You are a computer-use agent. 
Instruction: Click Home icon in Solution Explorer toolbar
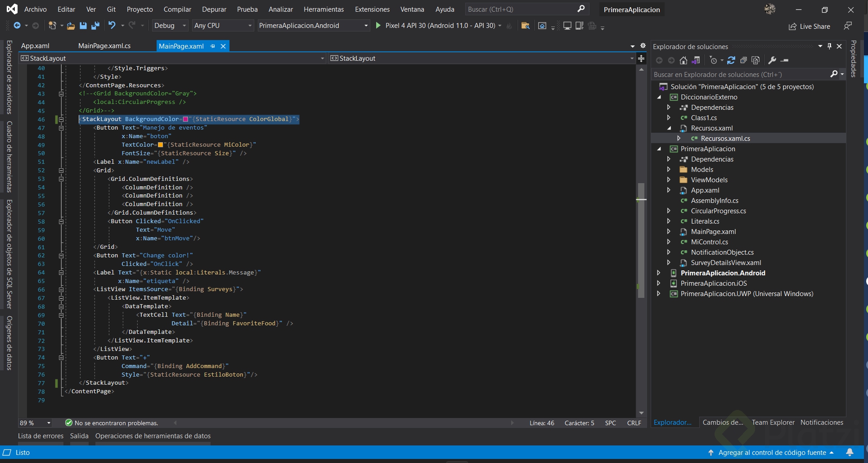point(683,60)
